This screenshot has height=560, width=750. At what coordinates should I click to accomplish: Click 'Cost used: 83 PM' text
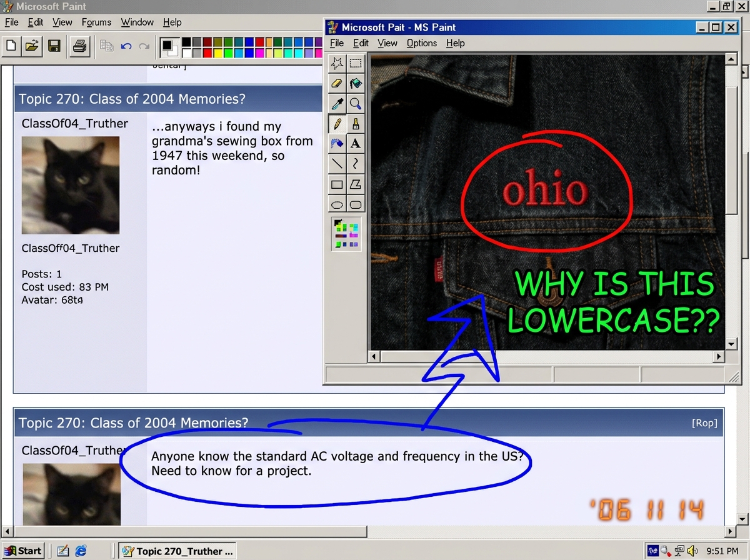65,287
